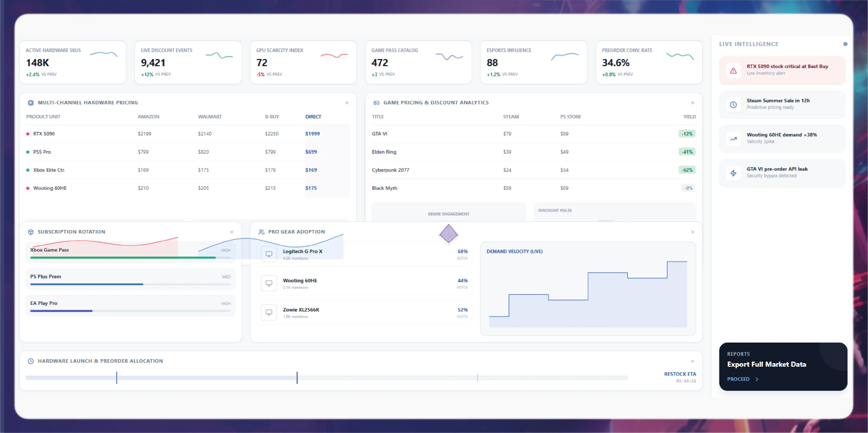This screenshot has width=868, height=433.
Task: Click the Live Discount Events value 9,421
Action: (153, 63)
